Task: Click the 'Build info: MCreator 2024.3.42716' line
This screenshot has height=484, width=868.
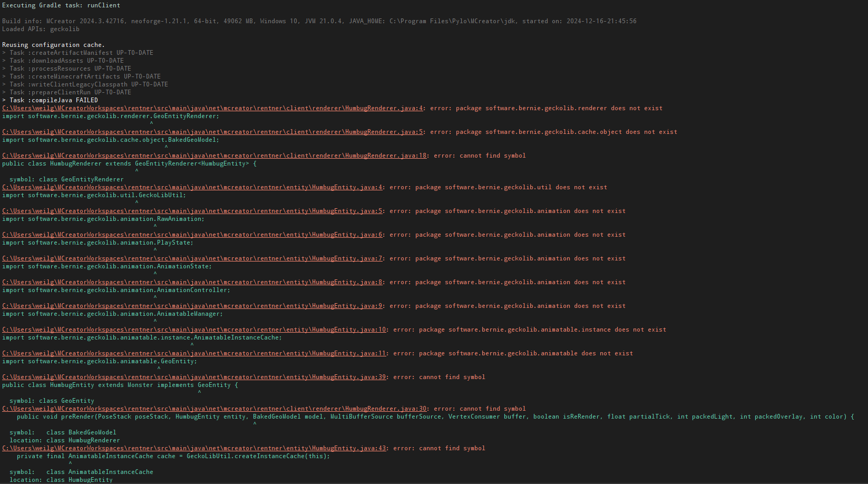Action: [319, 21]
